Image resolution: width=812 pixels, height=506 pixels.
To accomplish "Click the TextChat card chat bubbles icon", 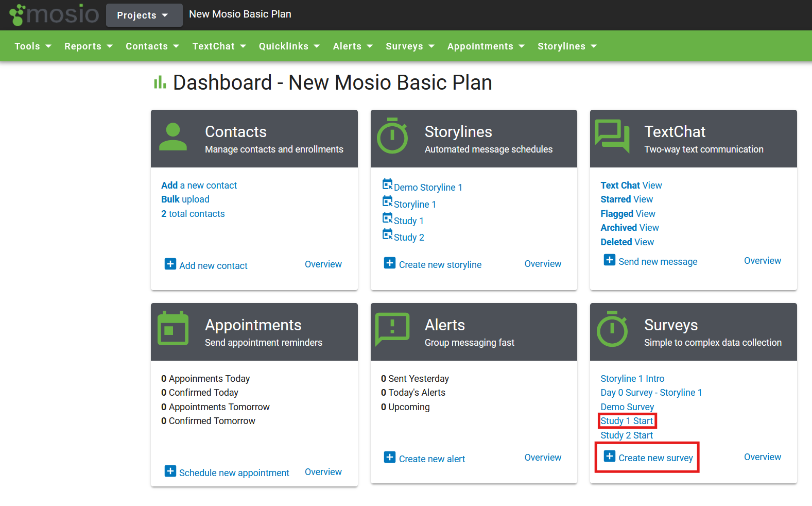I will click(x=612, y=136).
